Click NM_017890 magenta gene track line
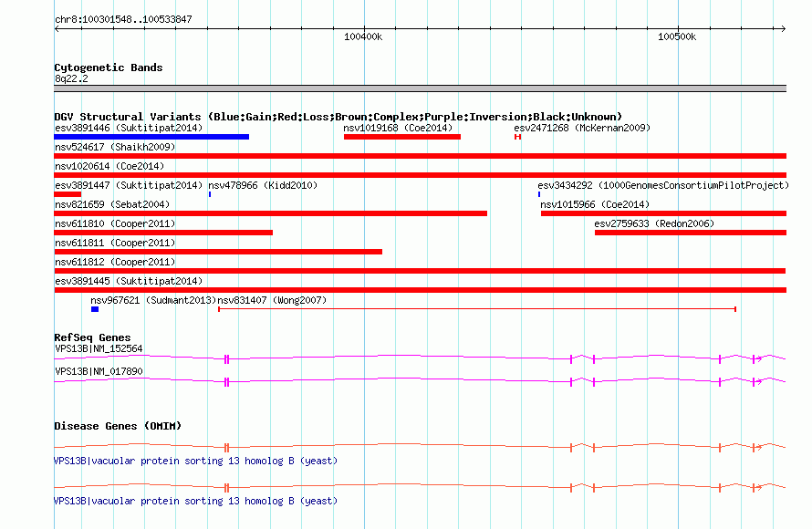The width and height of the screenshot is (812, 529). tap(420, 380)
